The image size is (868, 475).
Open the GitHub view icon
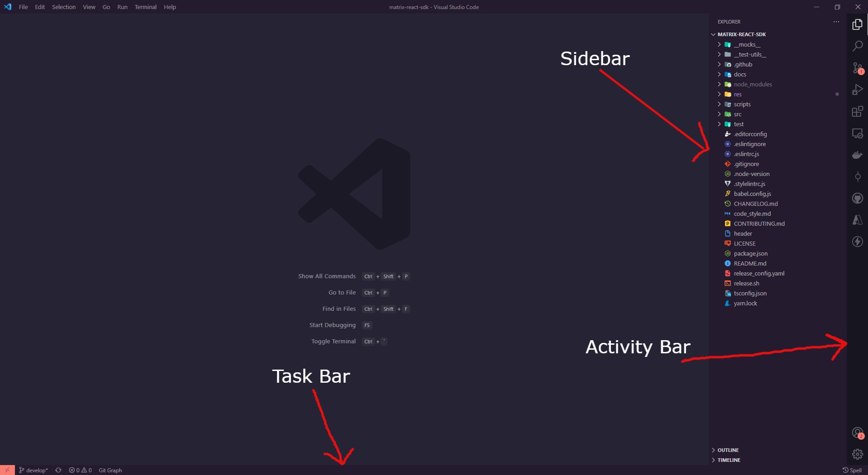pyautogui.click(x=857, y=198)
